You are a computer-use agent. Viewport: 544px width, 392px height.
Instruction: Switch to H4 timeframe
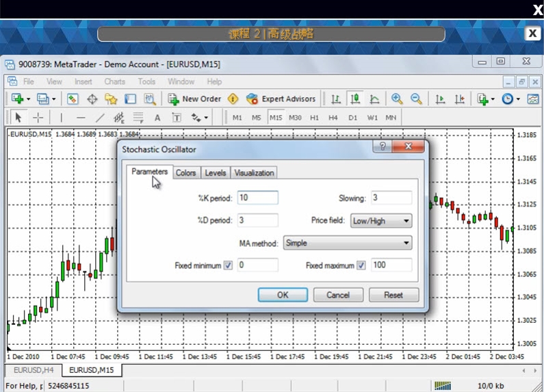pyautogui.click(x=333, y=118)
